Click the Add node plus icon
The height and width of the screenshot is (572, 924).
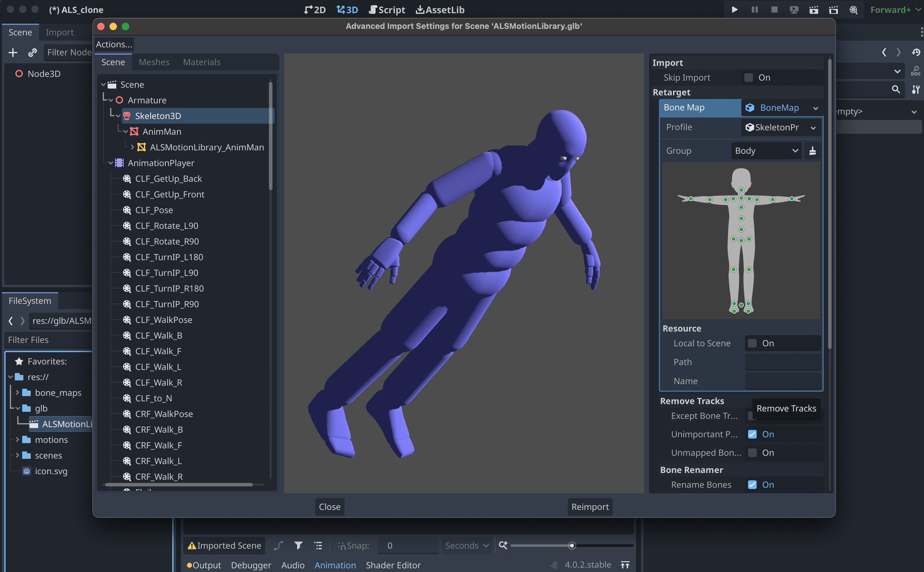click(13, 52)
